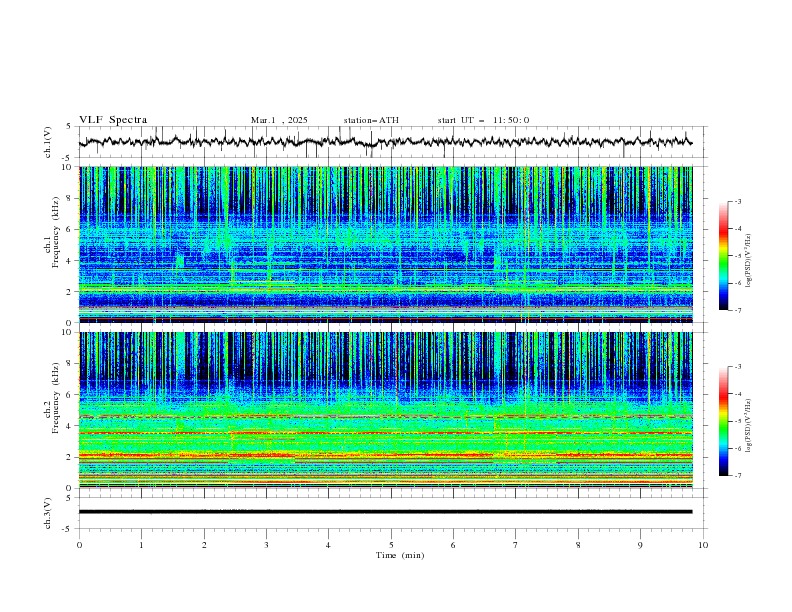Click the ch.1 spectrogram color scale bar
Image resolution: width=792 pixels, height=612 pixels.
(724, 256)
